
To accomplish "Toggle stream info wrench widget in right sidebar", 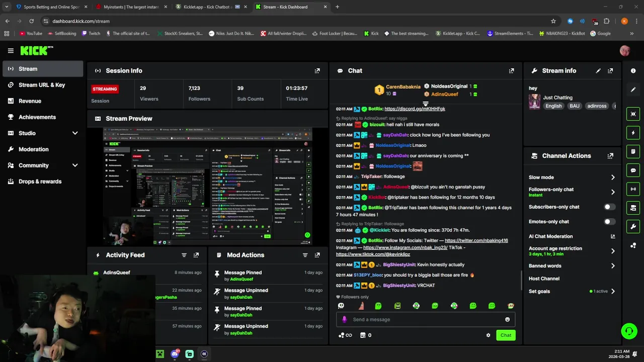I will click(633, 226).
